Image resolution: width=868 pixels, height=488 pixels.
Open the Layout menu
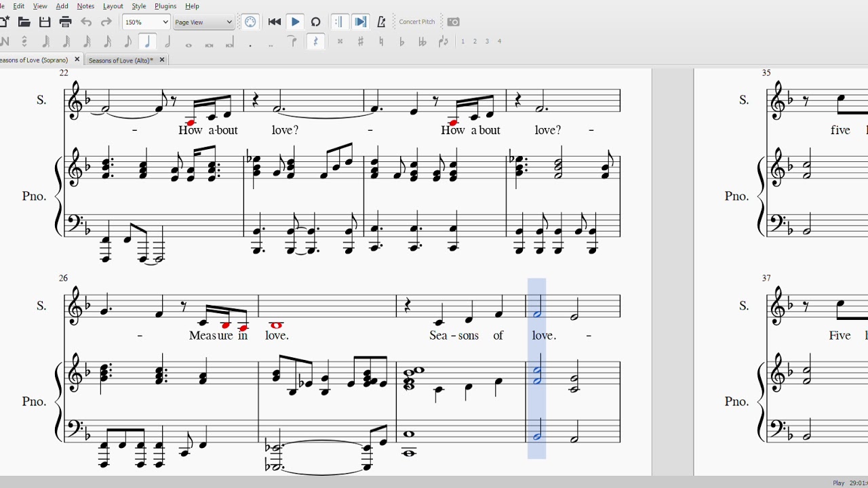tap(113, 6)
